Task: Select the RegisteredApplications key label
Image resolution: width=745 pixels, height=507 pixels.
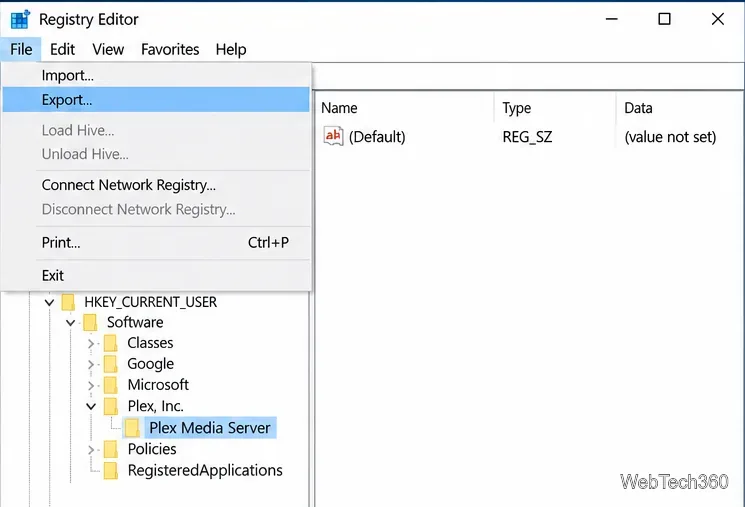Action: (x=205, y=470)
